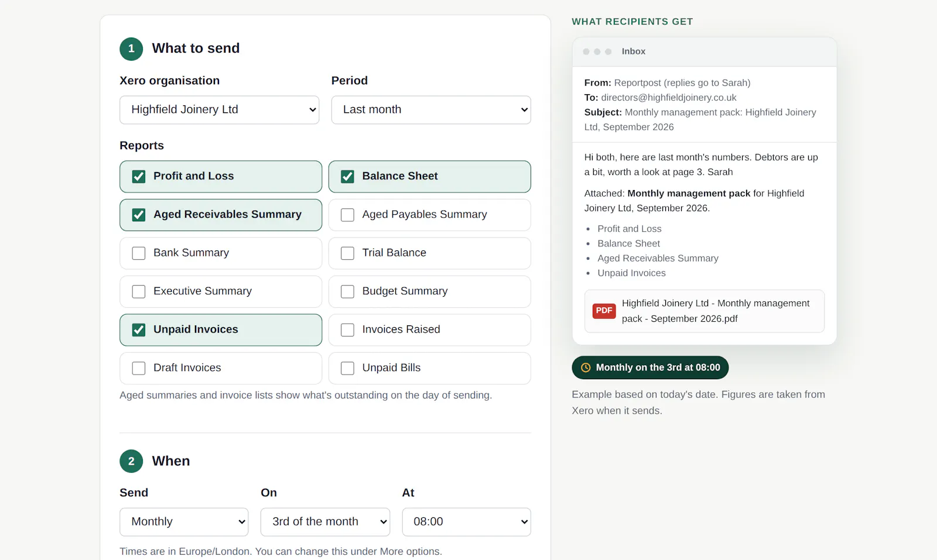Click the directors@highfieldjoinery.co.uk recipient address
This screenshot has height=560, width=937.
tap(669, 98)
